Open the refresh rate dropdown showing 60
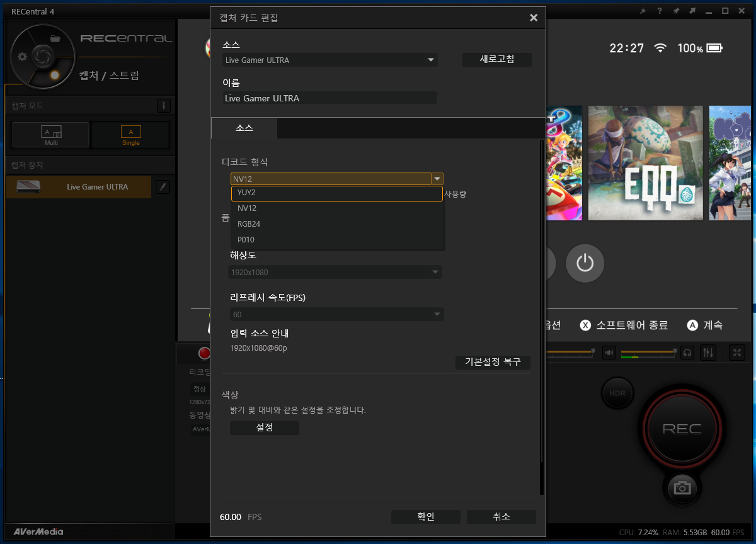Image resolution: width=756 pixels, height=544 pixels. click(x=337, y=314)
